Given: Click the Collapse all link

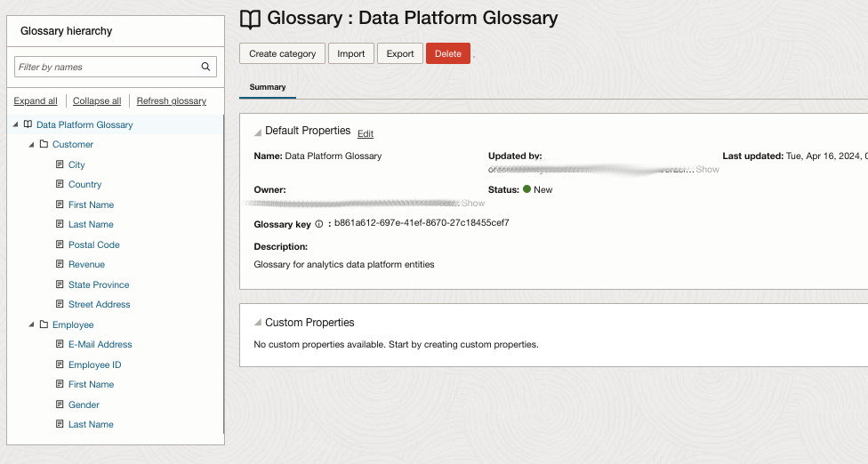Looking at the screenshot, I should point(97,100).
